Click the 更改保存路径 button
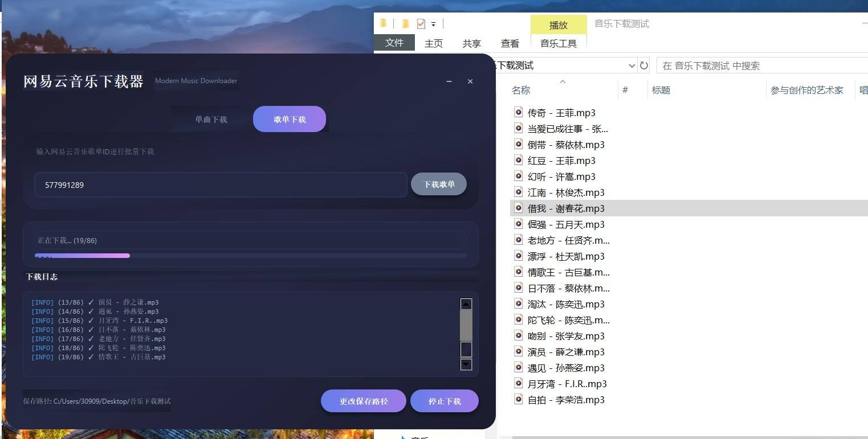 [x=364, y=401]
